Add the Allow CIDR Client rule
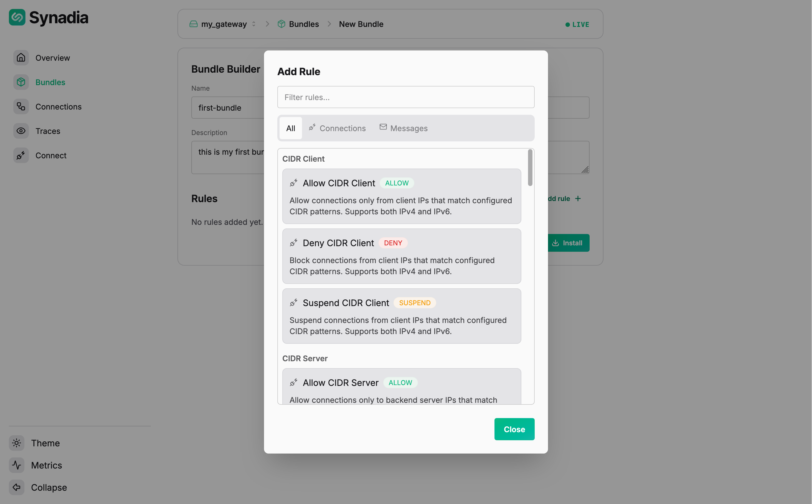812x504 pixels. pos(402,196)
